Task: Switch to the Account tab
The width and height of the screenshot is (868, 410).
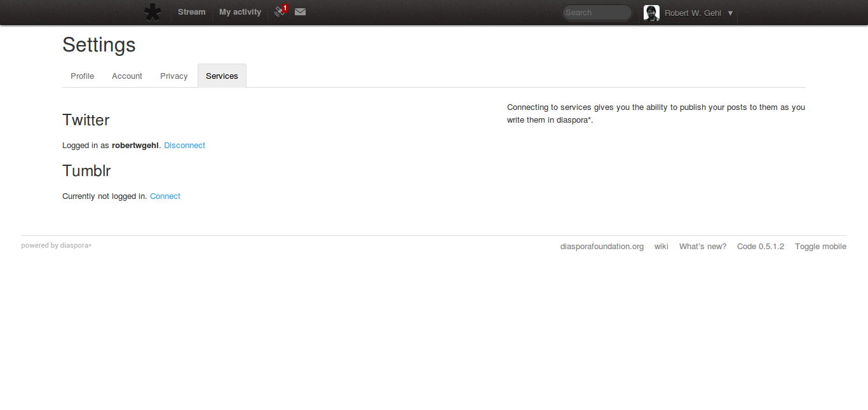Action: coord(127,76)
